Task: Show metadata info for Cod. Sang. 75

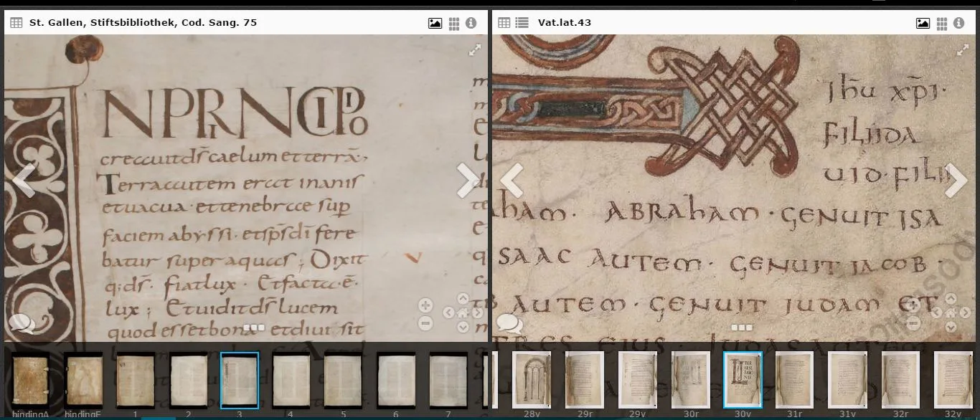Action: click(471, 23)
